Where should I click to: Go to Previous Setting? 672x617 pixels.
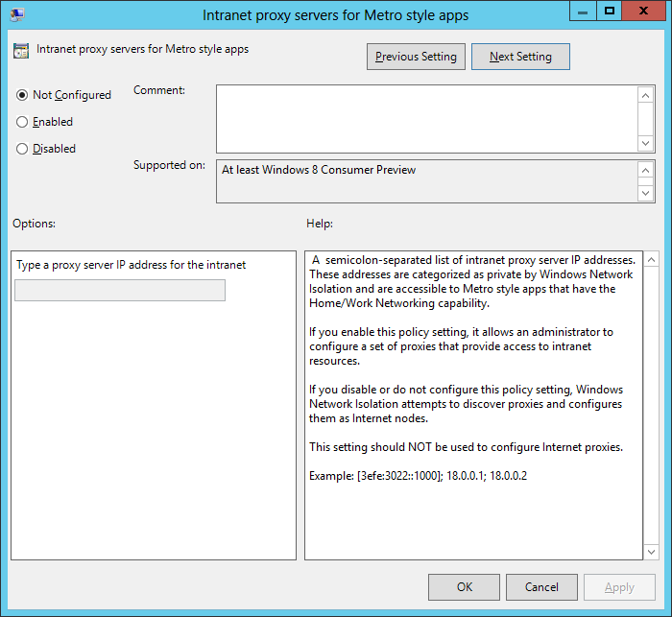[416, 57]
